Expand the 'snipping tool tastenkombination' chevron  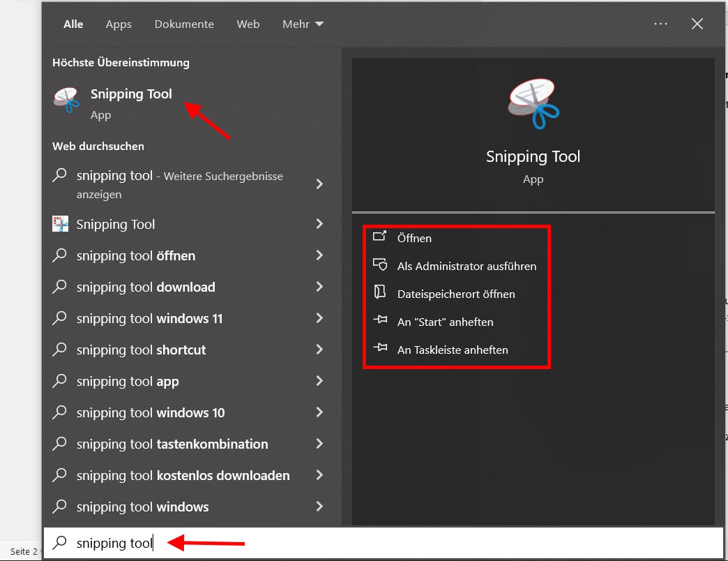pyautogui.click(x=319, y=444)
